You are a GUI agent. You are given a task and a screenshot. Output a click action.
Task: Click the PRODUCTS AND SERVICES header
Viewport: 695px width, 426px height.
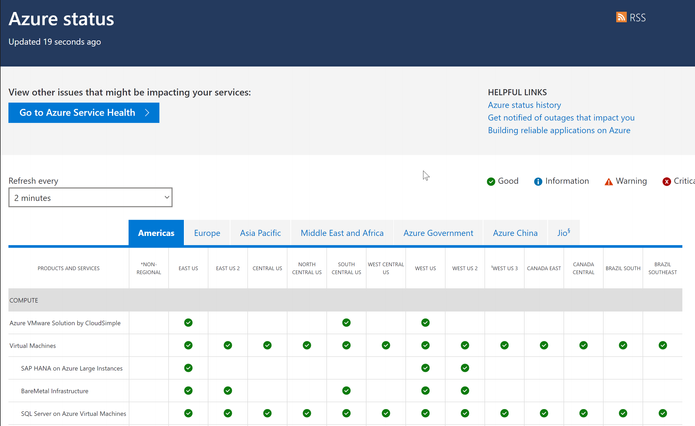tap(69, 268)
